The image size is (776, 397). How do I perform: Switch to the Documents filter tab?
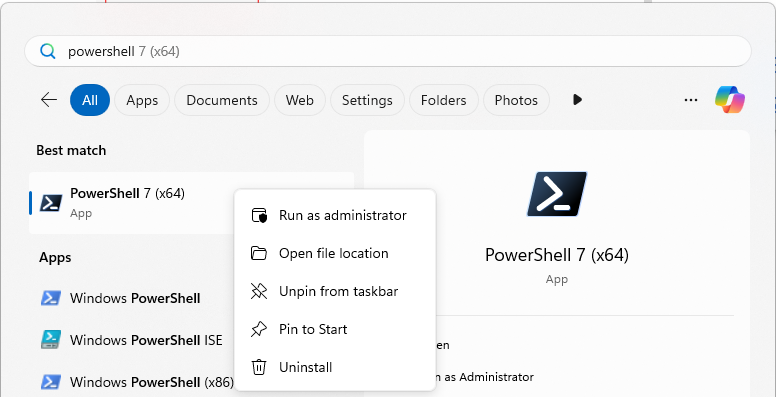(222, 100)
